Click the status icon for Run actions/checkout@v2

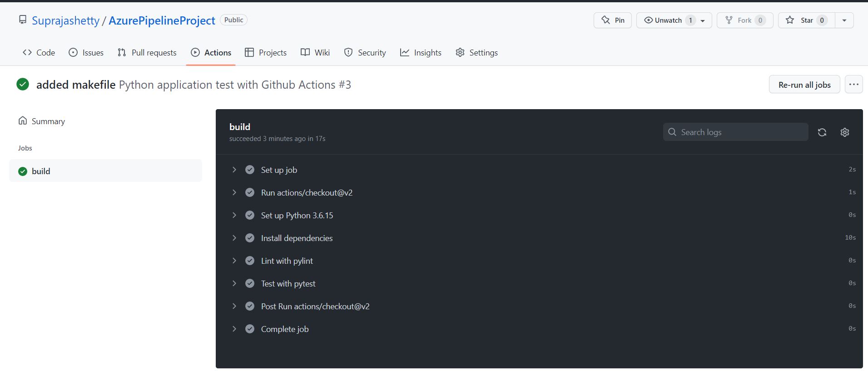pyautogui.click(x=250, y=192)
